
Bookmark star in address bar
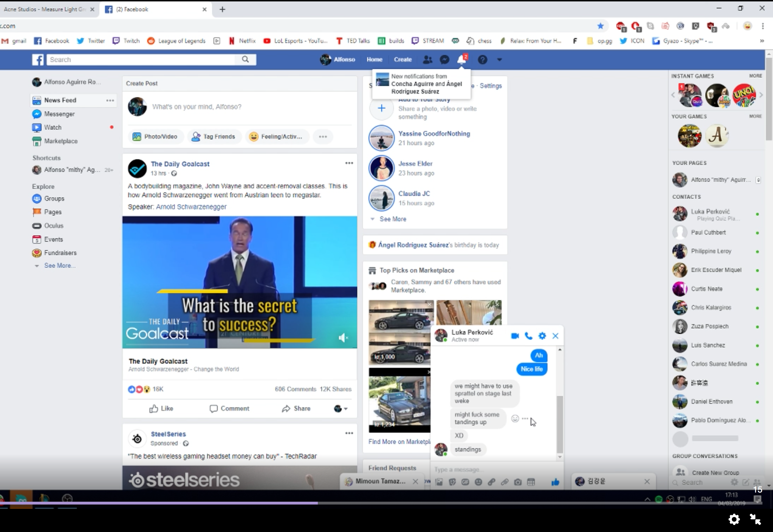tap(600, 26)
